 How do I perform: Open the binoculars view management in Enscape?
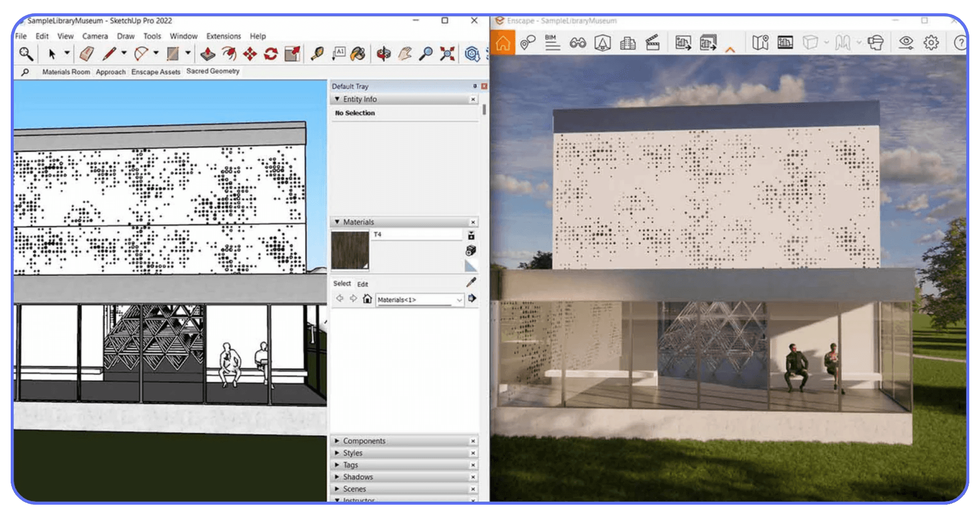(578, 43)
